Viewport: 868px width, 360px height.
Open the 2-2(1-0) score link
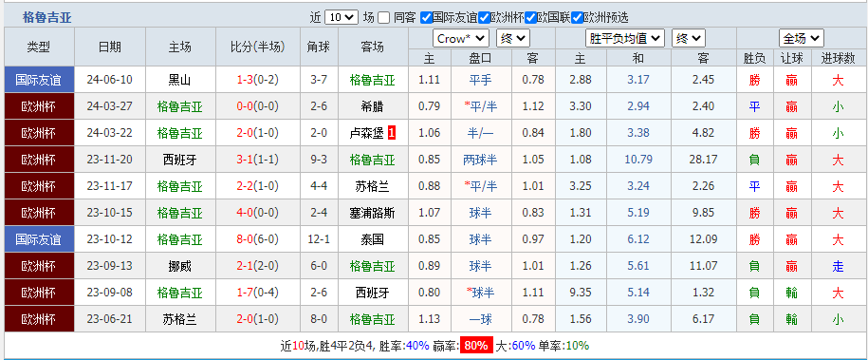[257, 186]
